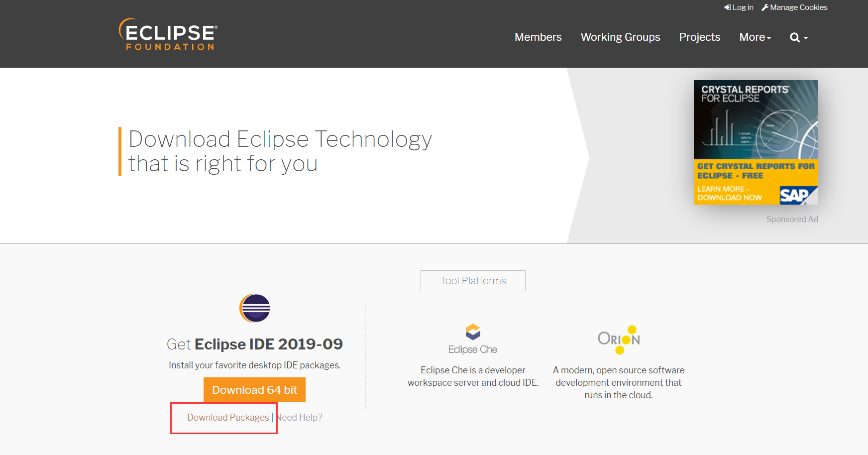
Task: Click the arrow icon beside Log in
Action: (x=728, y=7)
